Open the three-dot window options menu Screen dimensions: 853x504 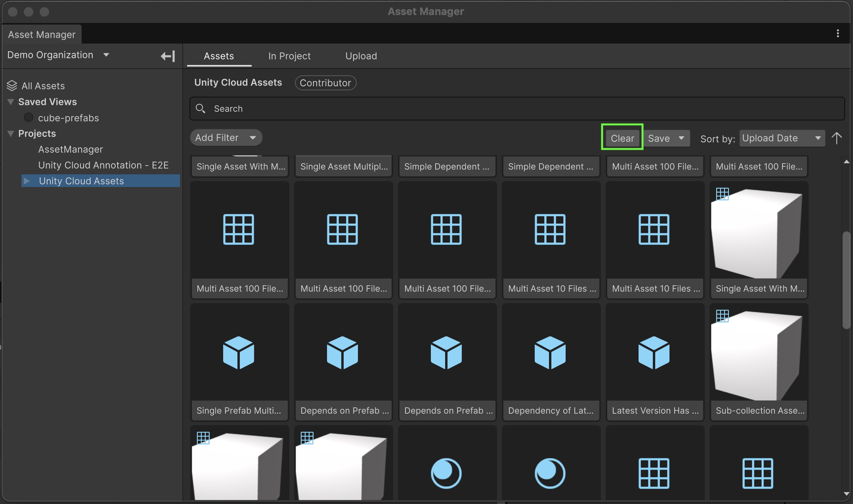838,34
